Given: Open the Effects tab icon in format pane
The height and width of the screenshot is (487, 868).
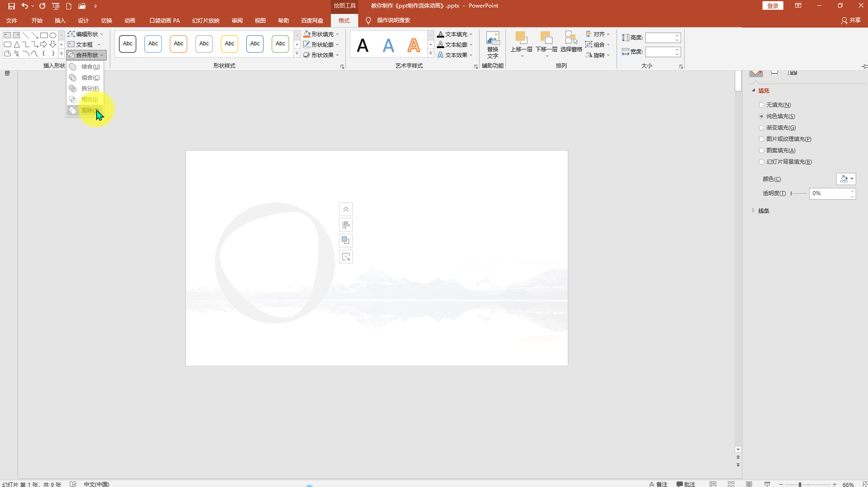Looking at the screenshot, I should (x=774, y=73).
